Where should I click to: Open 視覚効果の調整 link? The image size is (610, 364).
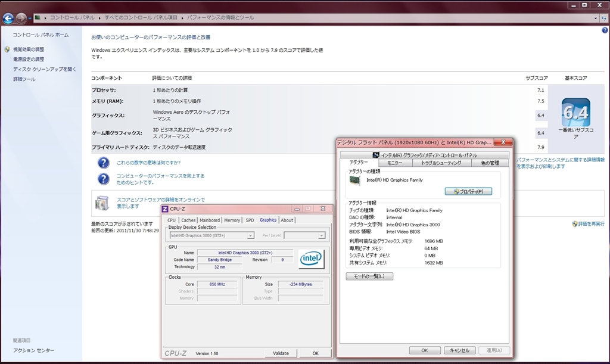coord(29,49)
